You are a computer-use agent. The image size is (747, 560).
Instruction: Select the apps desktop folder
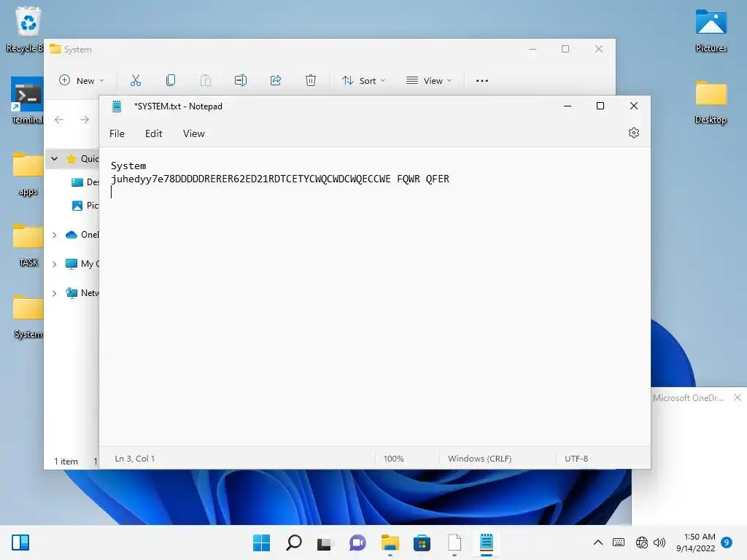(x=28, y=174)
